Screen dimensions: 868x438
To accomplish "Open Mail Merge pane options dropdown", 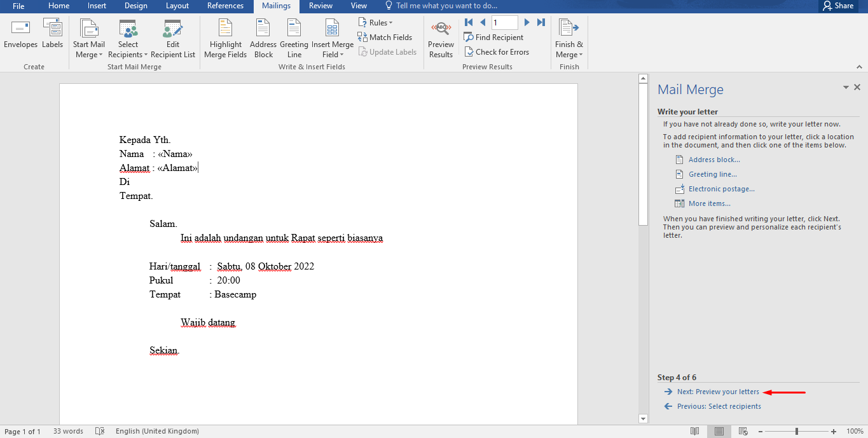I will [846, 88].
